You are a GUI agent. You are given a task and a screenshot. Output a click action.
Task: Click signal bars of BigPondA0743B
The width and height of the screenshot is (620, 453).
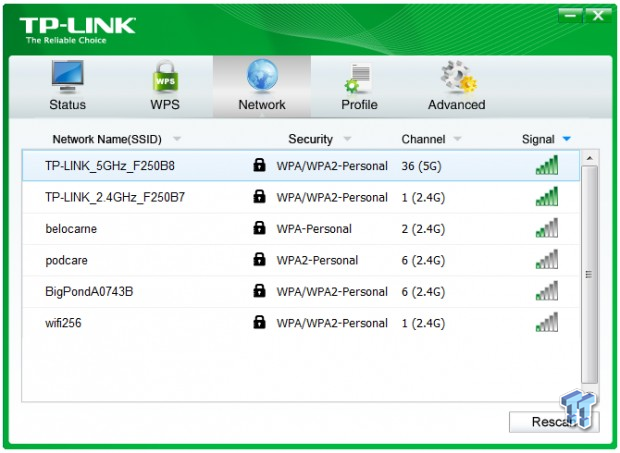click(547, 291)
